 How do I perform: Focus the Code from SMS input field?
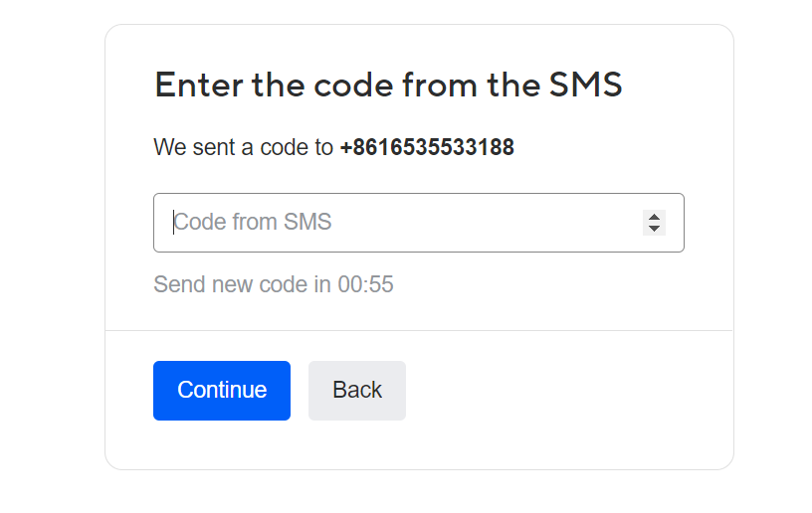[418, 223]
